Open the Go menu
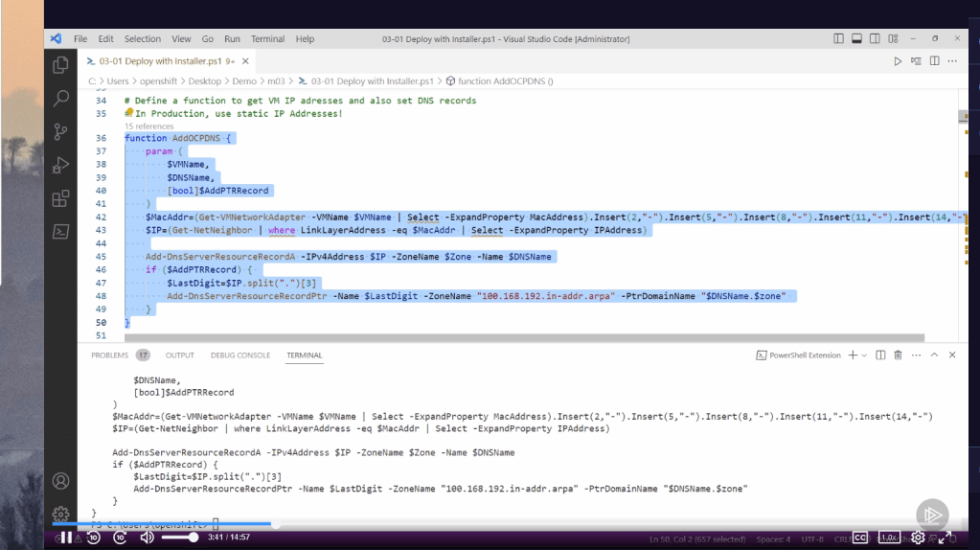This screenshot has height=550, width=980. click(x=208, y=38)
